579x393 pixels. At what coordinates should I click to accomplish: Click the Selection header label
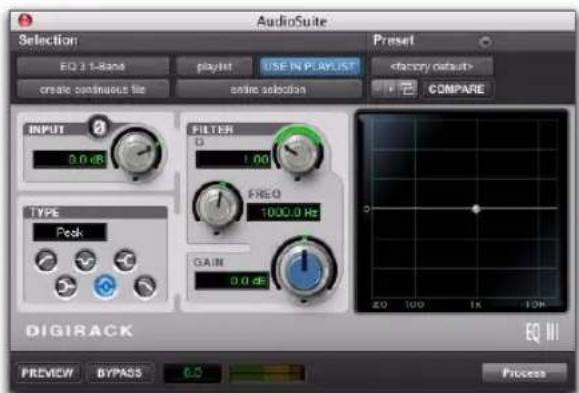coord(48,40)
